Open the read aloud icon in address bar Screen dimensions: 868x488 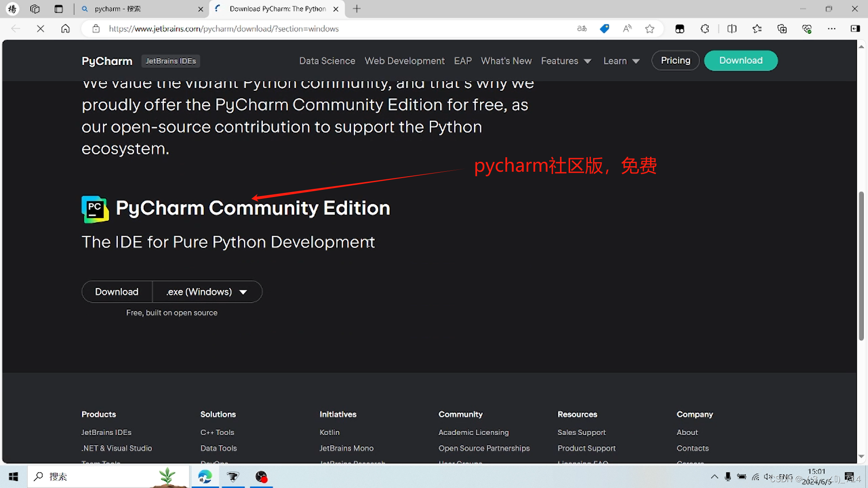(x=627, y=28)
